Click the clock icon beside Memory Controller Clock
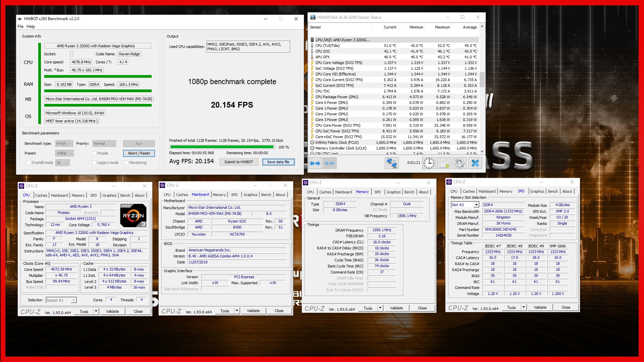This screenshot has width=644, height=362. [312, 148]
